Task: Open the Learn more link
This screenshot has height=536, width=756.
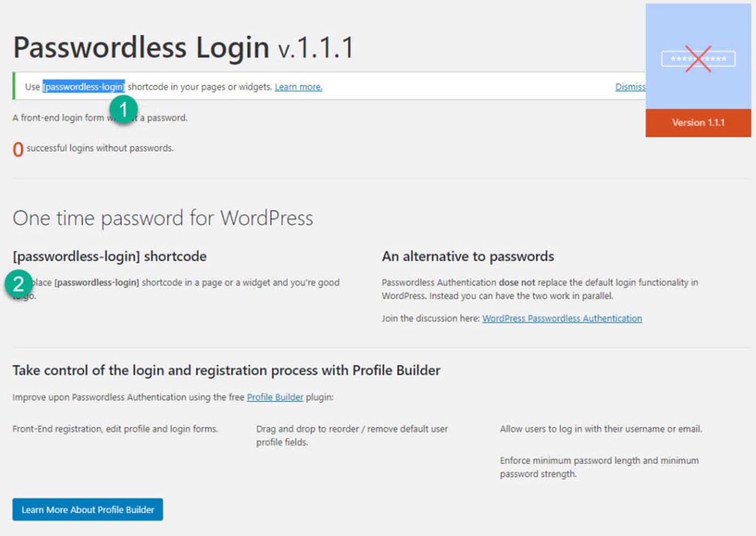Action: pos(298,87)
